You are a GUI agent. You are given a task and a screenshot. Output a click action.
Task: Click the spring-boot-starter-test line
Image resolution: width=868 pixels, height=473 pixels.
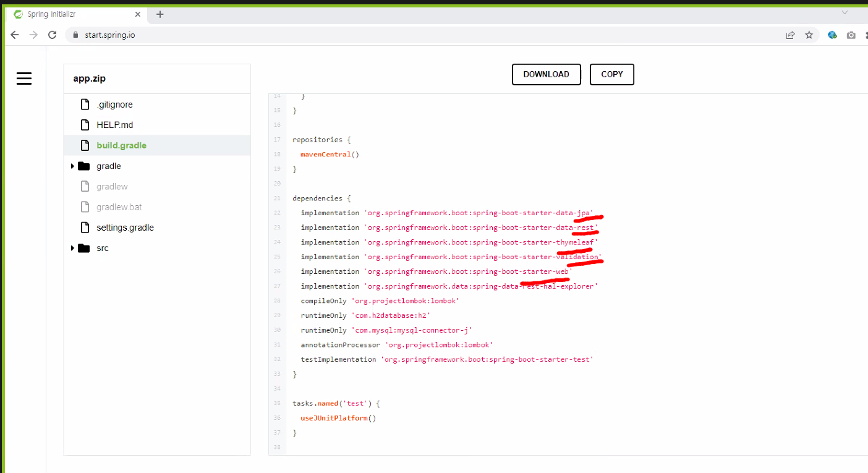(x=447, y=359)
